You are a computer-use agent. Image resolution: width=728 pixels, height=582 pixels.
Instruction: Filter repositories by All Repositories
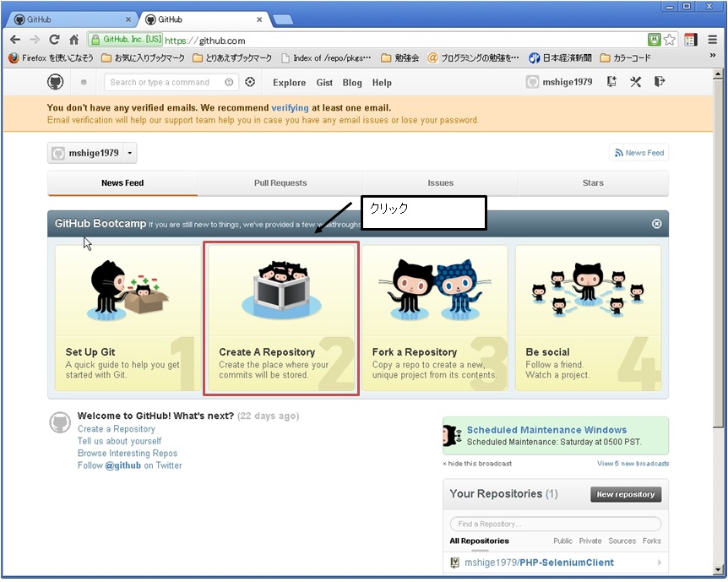coord(479,541)
